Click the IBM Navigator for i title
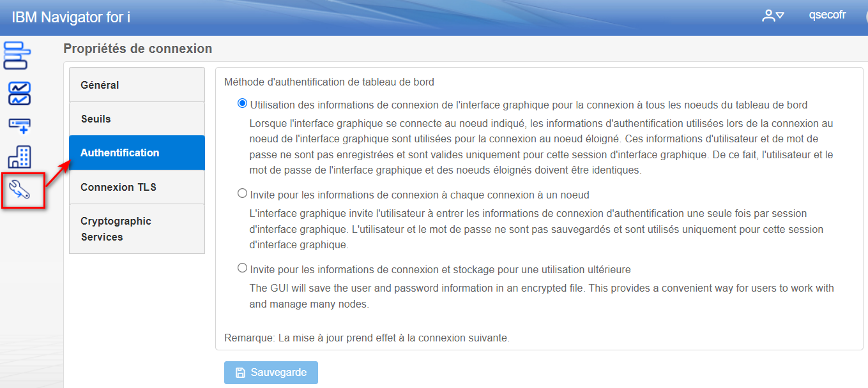 coord(71,17)
